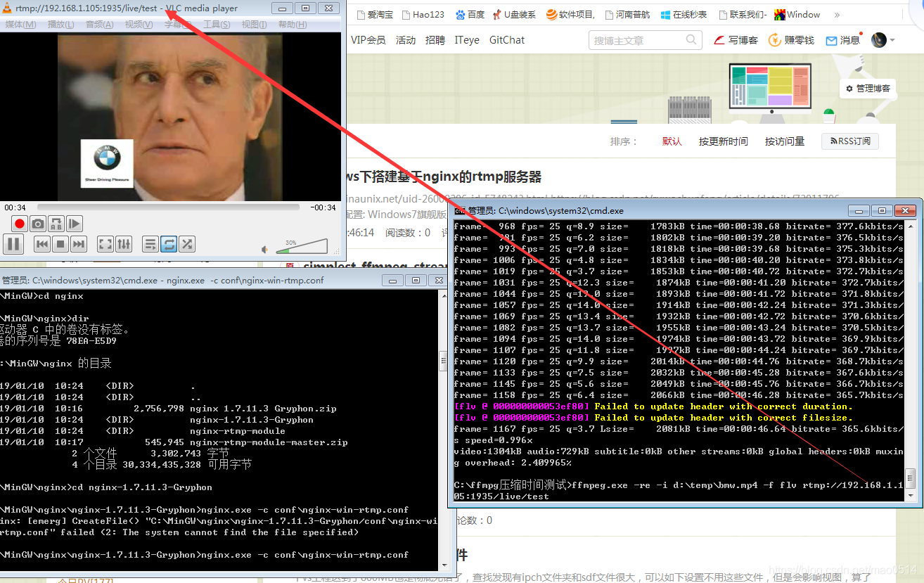Toggle VLC fullscreen mode icon
This screenshot has width=924, height=583.
click(x=105, y=244)
